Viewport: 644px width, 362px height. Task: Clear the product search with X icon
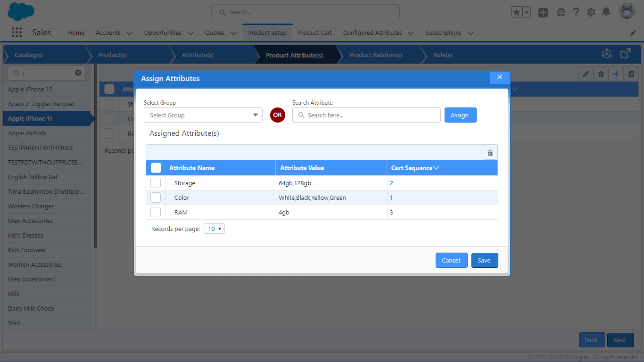point(78,73)
